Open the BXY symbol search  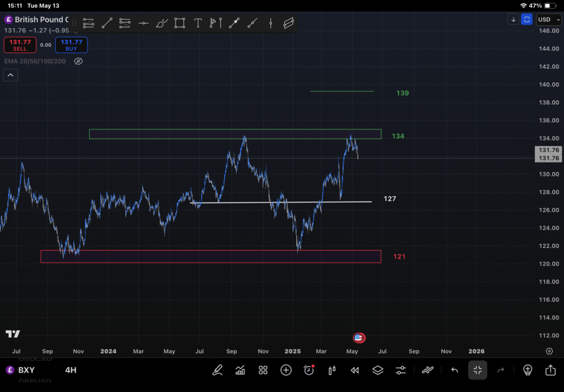[26, 370]
